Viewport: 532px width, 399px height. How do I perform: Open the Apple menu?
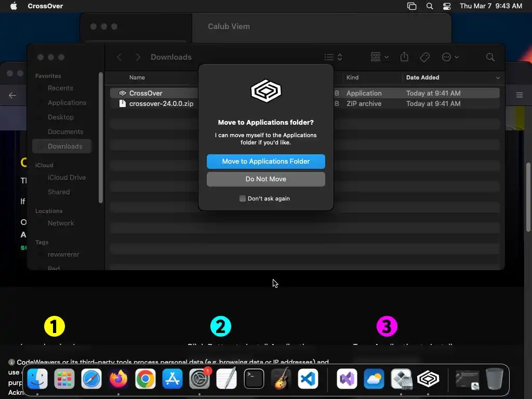(x=14, y=6)
